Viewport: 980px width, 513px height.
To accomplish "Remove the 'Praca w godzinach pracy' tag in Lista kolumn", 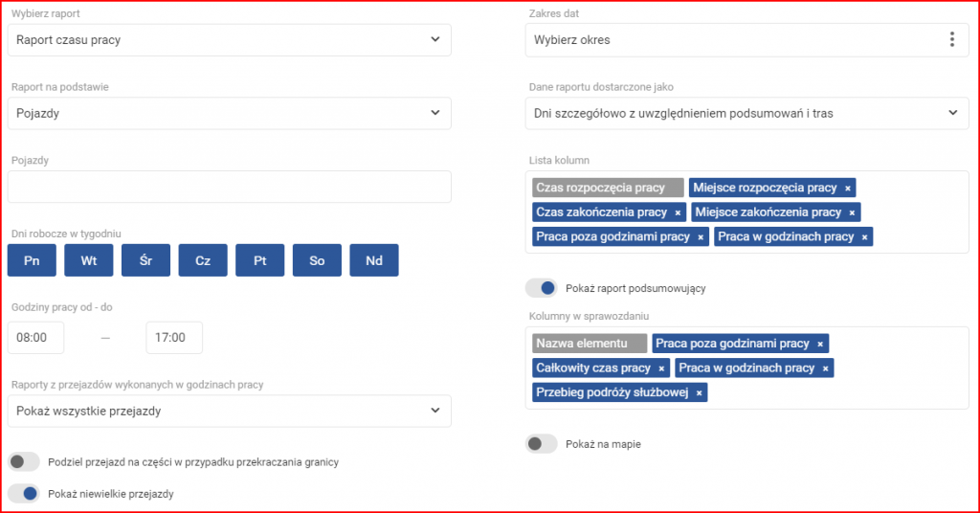I will click(x=864, y=236).
